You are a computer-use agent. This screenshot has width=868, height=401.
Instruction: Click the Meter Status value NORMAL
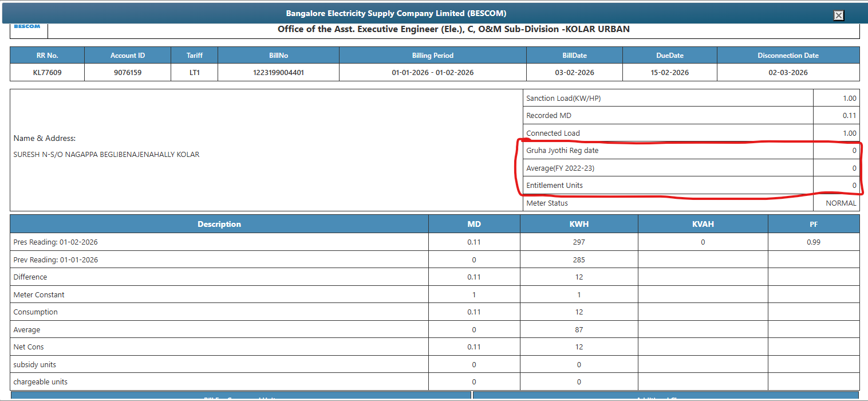coord(841,203)
